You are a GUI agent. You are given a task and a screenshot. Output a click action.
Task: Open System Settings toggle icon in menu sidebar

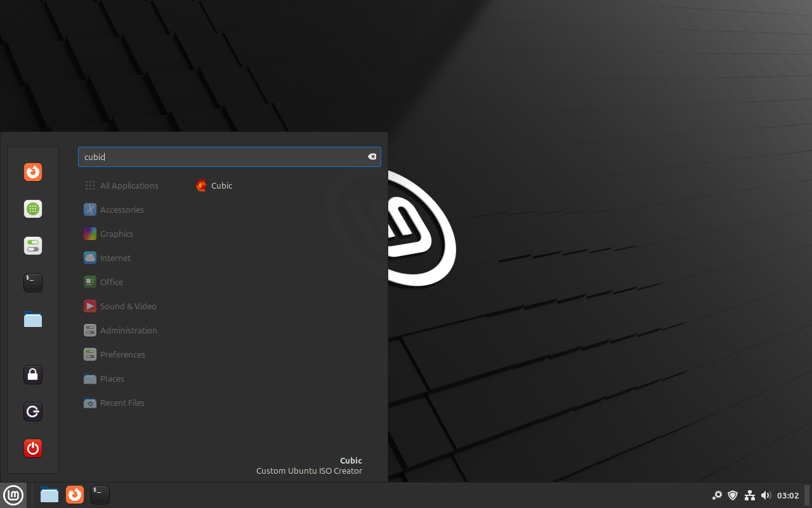(x=33, y=246)
